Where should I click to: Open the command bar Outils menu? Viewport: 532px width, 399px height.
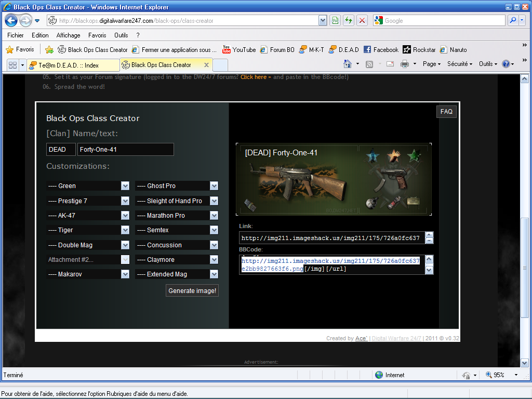488,64
